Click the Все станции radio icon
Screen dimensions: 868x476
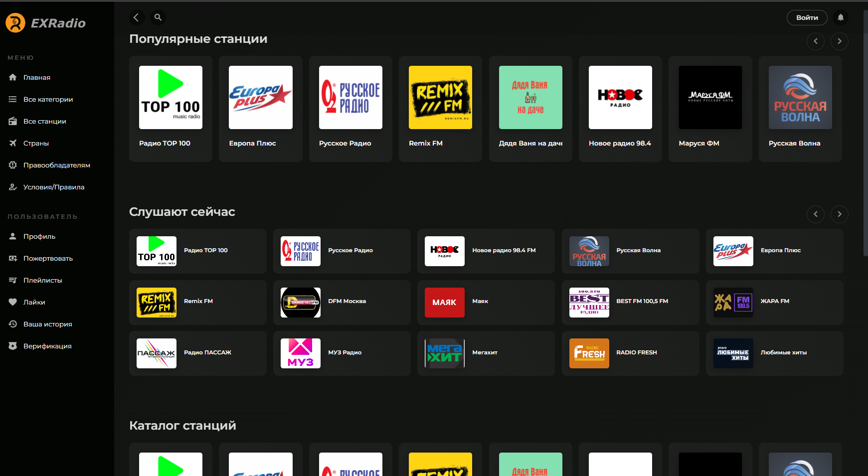click(13, 121)
